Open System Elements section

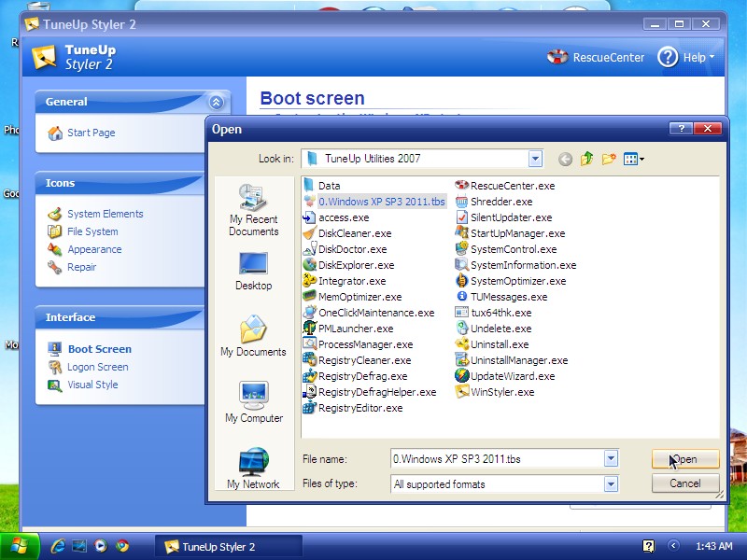point(95,214)
